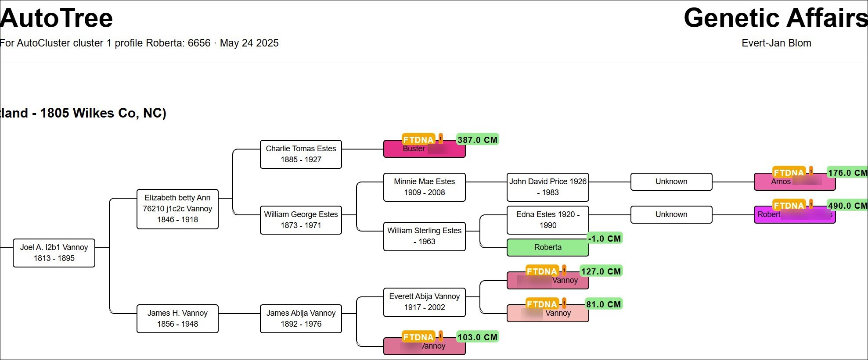Image resolution: width=868 pixels, height=360 pixels.
Task: Click the orange count marker beside 81.0 CM
Action: pyautogui.click(x=564, y=303)
